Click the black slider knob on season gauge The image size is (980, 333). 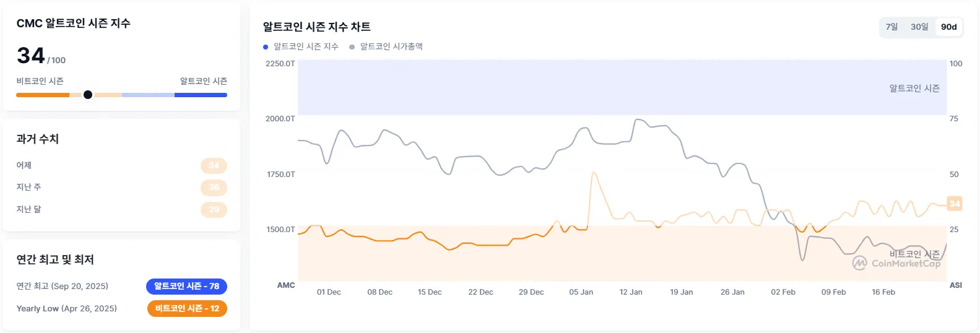click(88, 95)
